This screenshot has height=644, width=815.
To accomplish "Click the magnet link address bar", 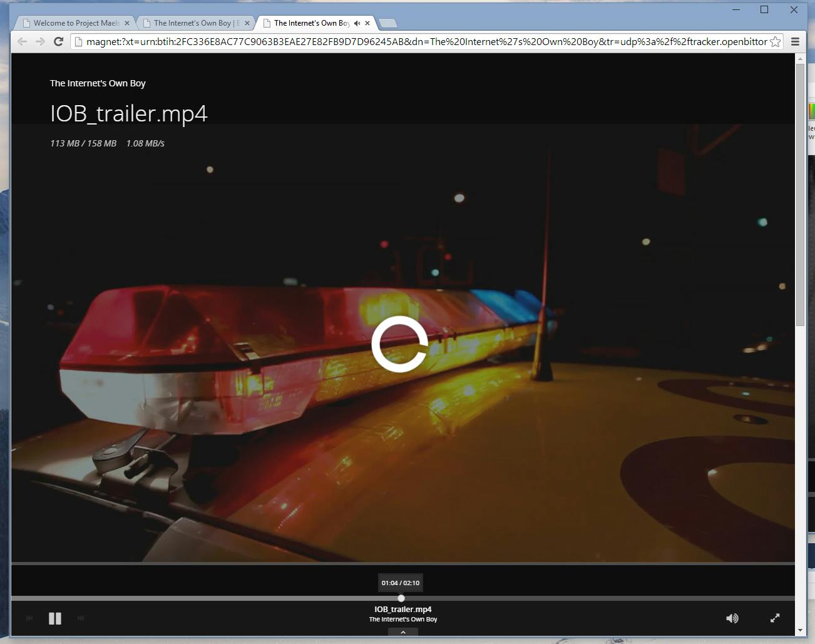I will [426, 42].
